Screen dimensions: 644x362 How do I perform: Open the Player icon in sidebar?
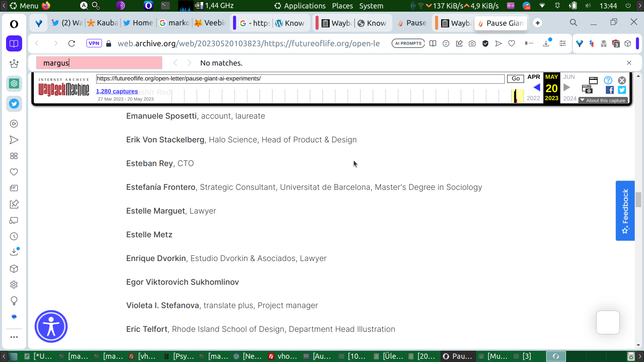click(x=14, y=124)
